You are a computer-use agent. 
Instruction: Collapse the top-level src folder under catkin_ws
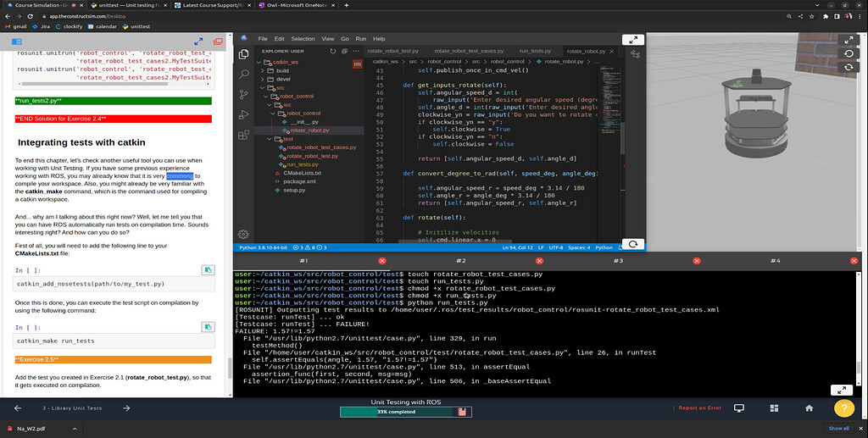263,88
